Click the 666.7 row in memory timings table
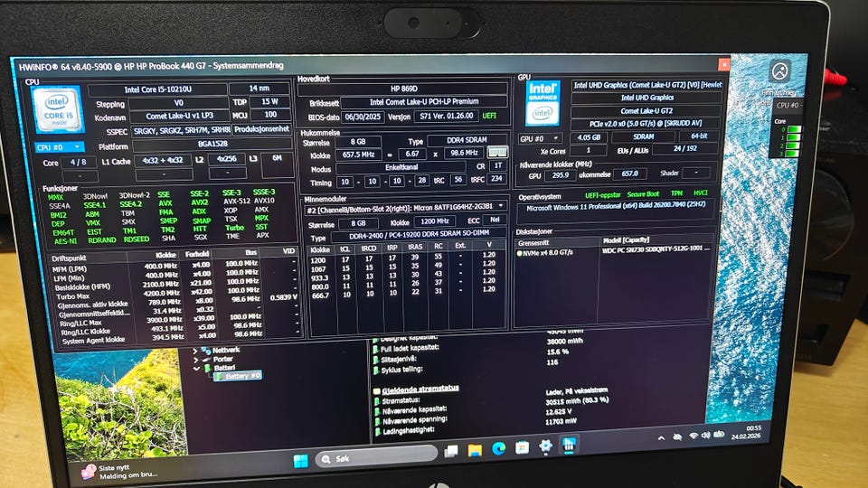The width and height of the screenshot is (868, 488). [407, 293]
